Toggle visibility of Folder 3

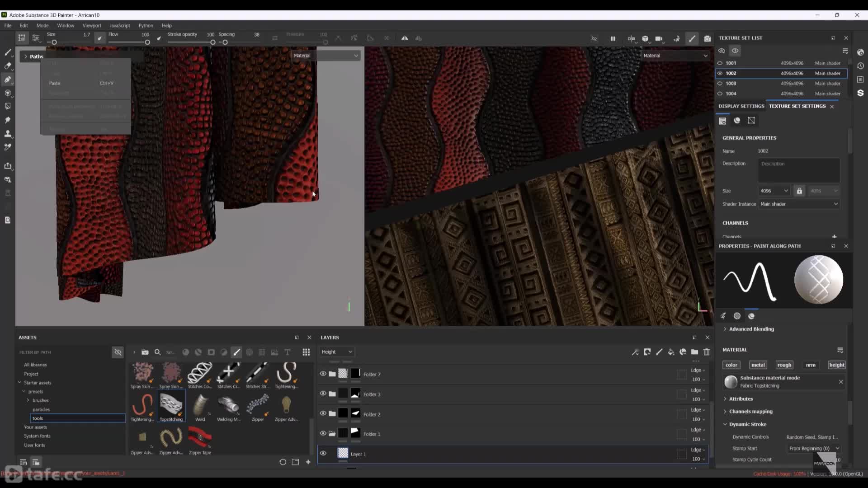pos(323,394)
